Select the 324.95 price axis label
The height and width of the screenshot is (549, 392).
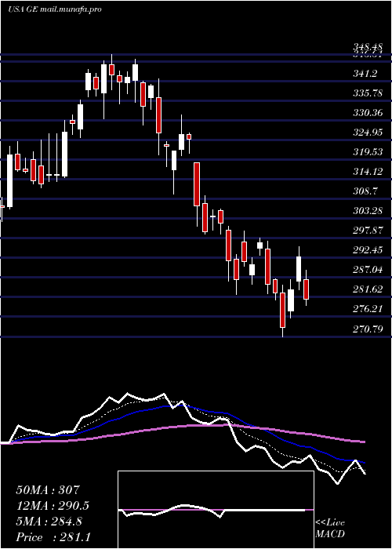368,133
